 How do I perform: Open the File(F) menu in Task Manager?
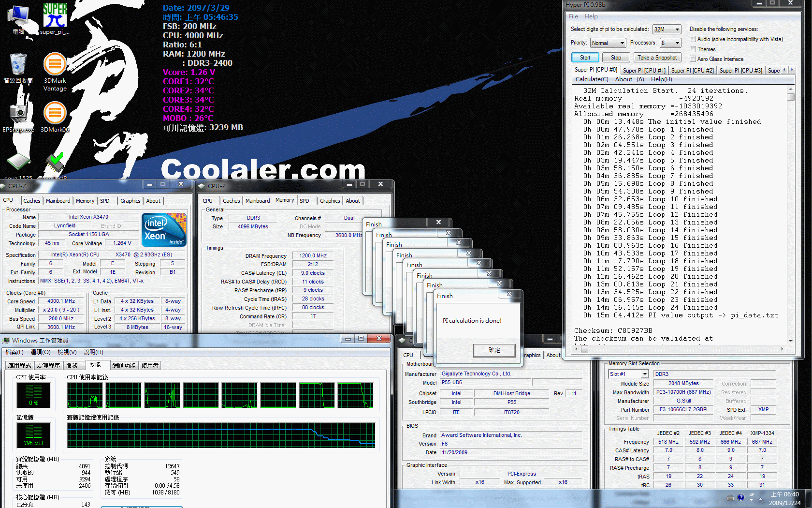[14, 352]
